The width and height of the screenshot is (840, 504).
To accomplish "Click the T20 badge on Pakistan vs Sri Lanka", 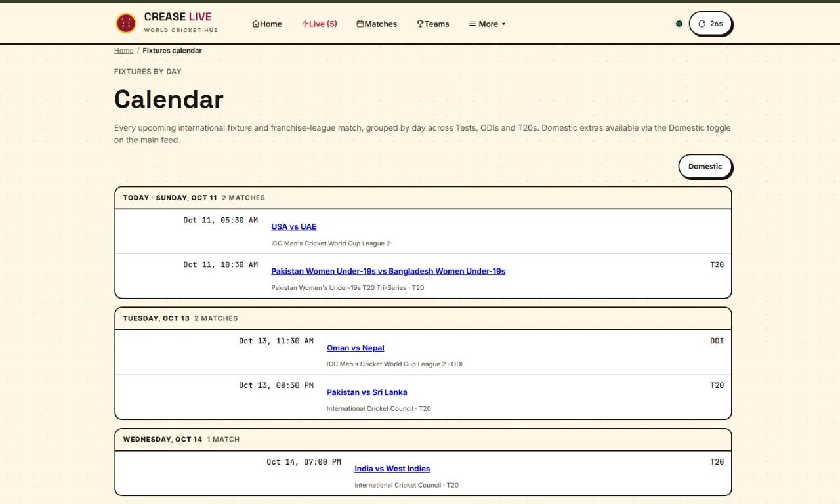I will [717, 386].
